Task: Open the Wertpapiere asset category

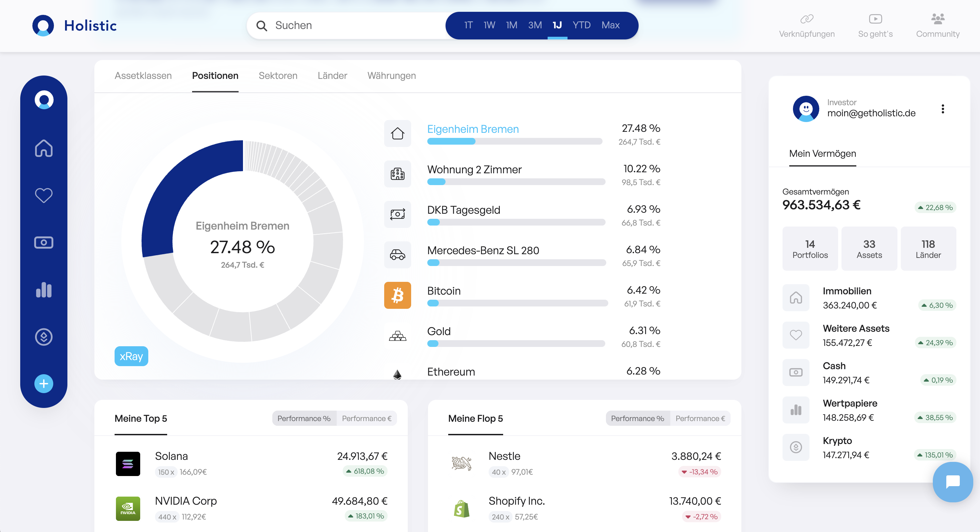Action: 869,410
